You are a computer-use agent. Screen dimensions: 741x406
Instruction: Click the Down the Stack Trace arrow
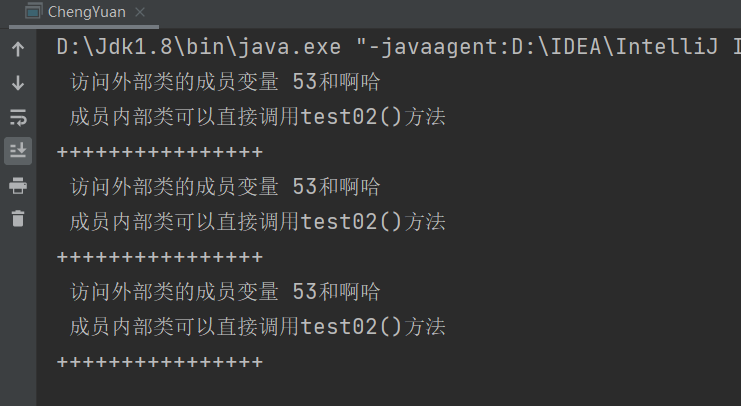click(17, 83)
